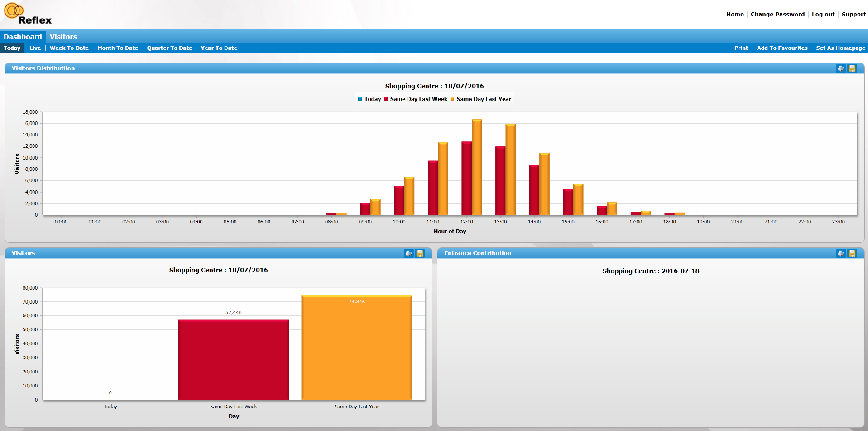Switch to the Live view
Screen dimensions: 868x431
(35, 48)
